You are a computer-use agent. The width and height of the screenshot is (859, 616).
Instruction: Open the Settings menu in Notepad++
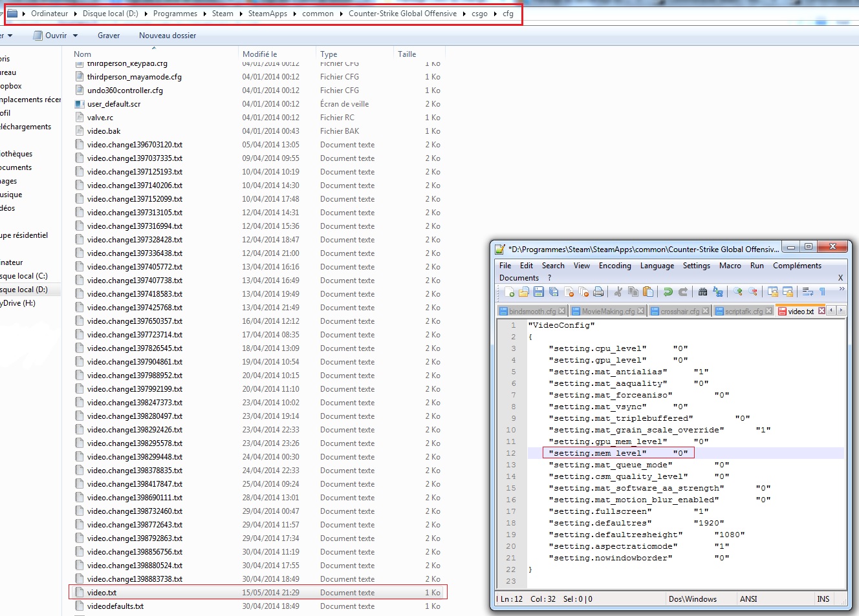(697, 266)
